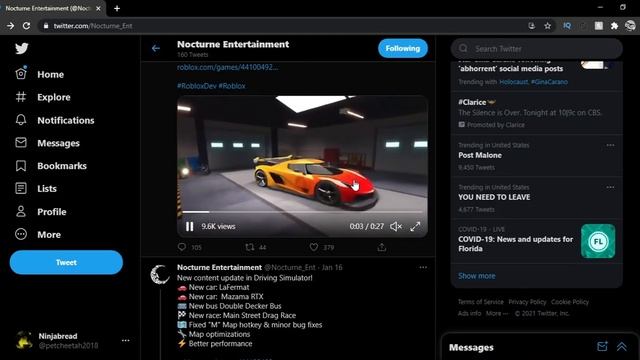The image size is (640, 360).
Task: Click the IQ extension icon
Action: (567, 26)
